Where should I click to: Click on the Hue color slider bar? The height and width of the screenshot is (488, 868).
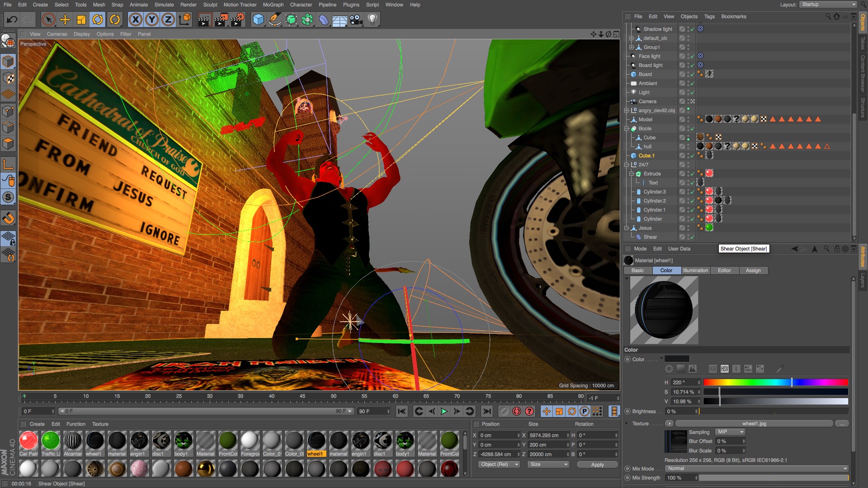pyautogui.click(x=775, y=383)
